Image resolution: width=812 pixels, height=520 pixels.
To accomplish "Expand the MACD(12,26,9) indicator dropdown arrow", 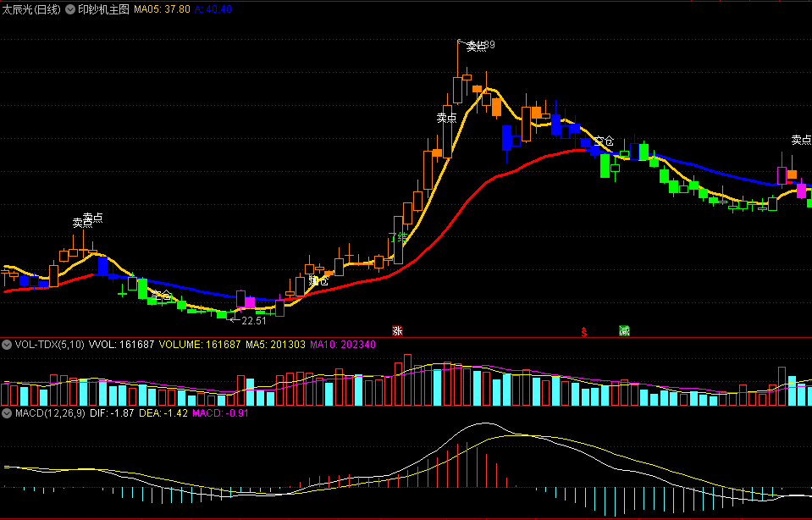I will pos(7,413).
